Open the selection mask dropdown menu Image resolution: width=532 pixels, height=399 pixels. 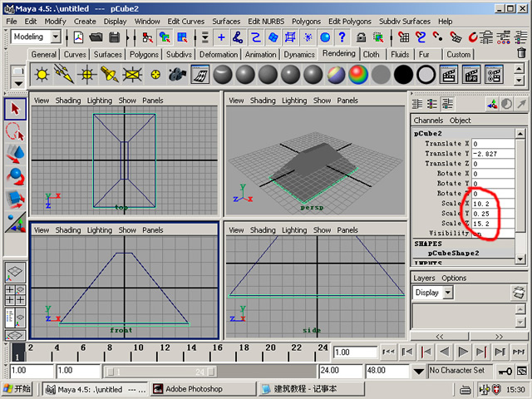(205, 37)
